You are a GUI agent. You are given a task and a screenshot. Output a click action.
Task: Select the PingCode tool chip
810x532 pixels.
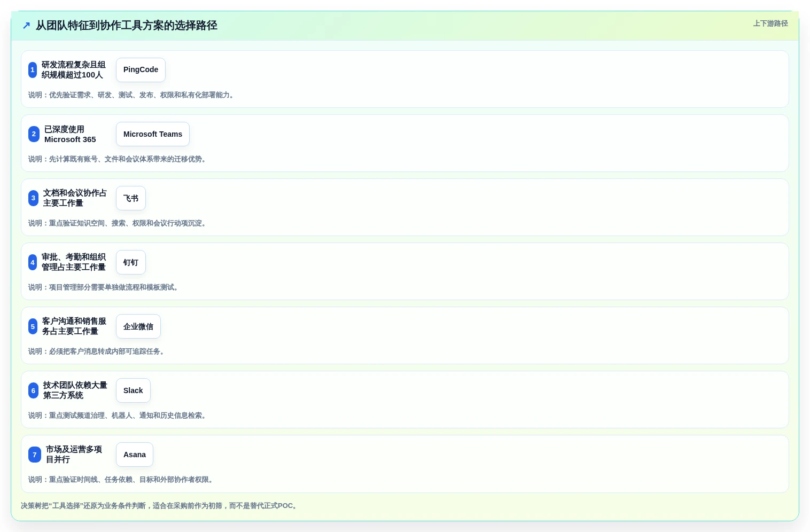point(141,70)
